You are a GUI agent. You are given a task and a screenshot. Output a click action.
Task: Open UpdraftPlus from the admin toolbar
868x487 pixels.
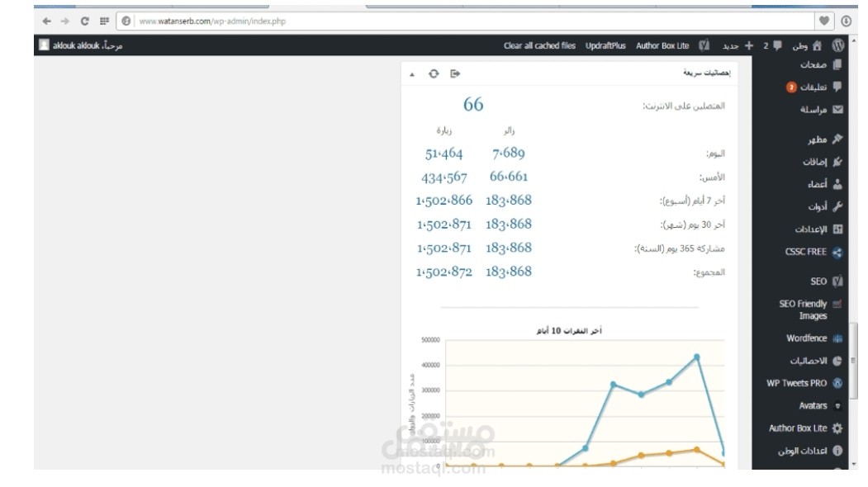(606, 46)
